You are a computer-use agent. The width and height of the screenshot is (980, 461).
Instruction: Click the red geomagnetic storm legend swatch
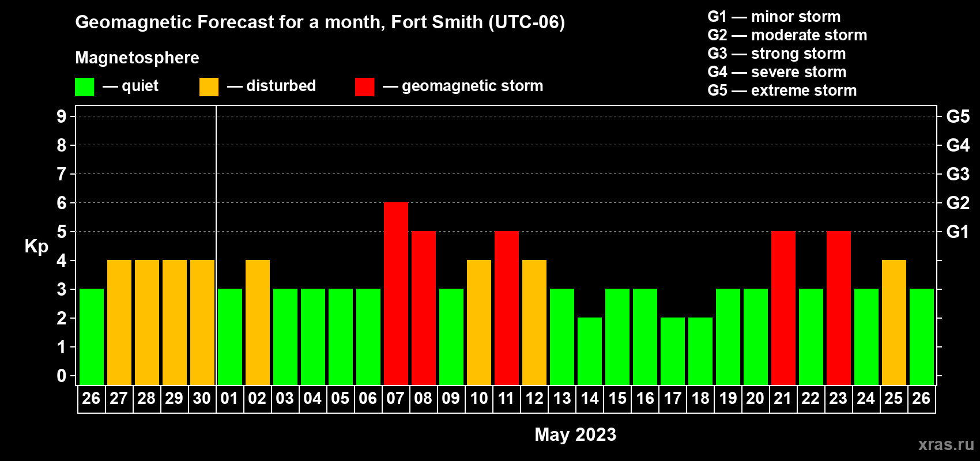pos(364,87)
